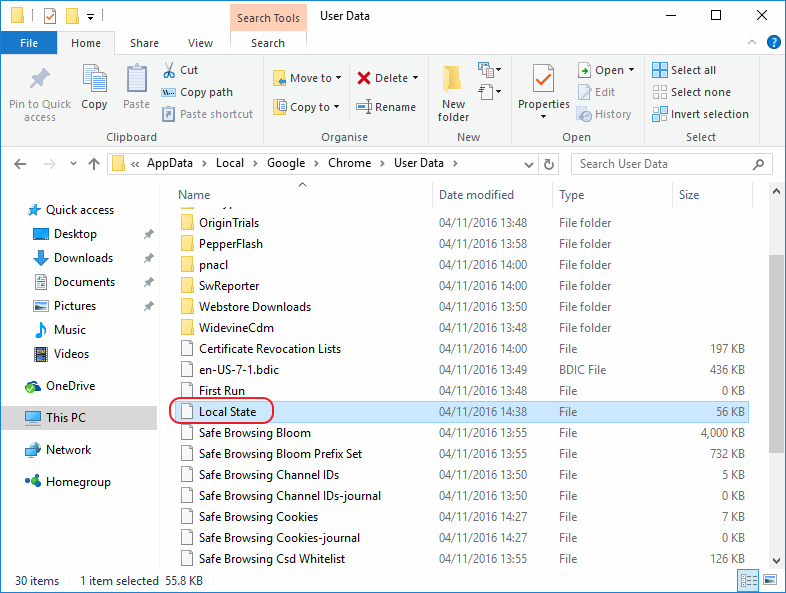Click New folder icon in title bar toolbar
This screenshot has width=786, height=593.
72,16
